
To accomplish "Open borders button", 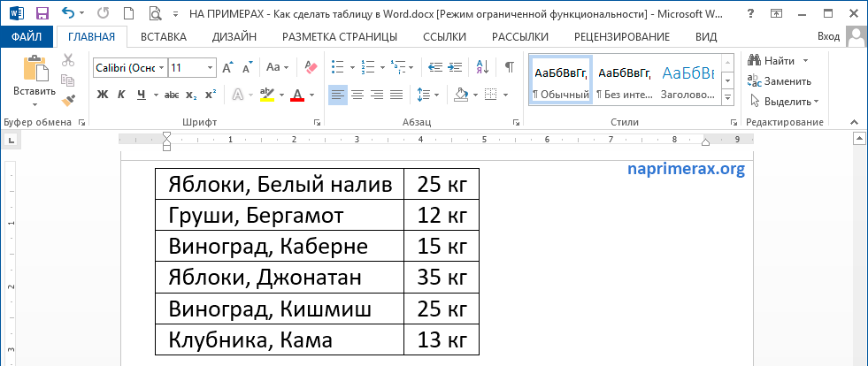I will (491, 95).
